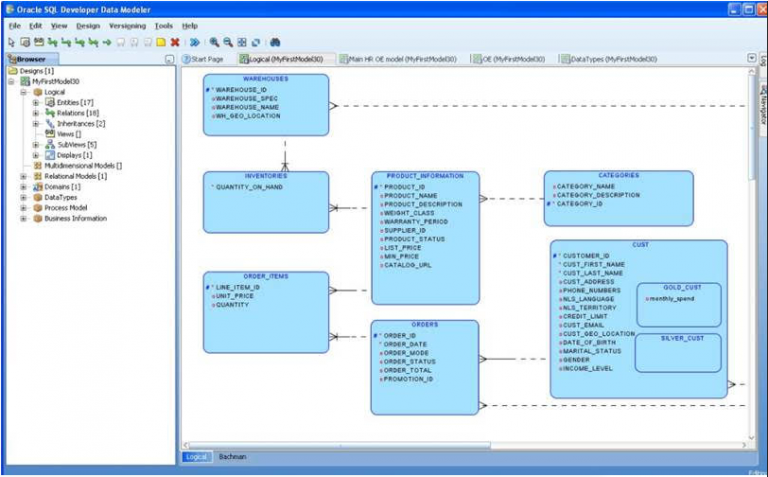Expand the Relational Models tree node
Screen dimensions: 768x477
click(x=24, y=176)
